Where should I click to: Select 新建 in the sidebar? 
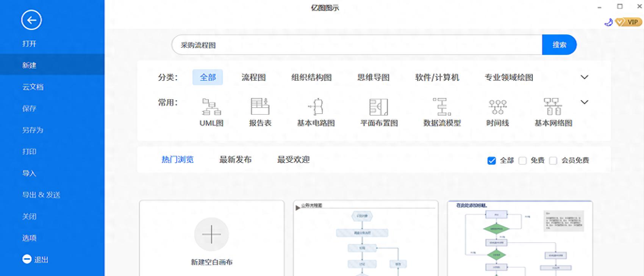tap(52, 65)
